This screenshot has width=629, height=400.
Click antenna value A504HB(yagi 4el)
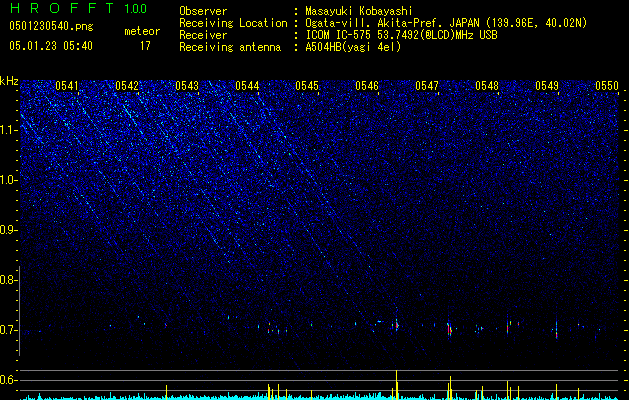353,47
